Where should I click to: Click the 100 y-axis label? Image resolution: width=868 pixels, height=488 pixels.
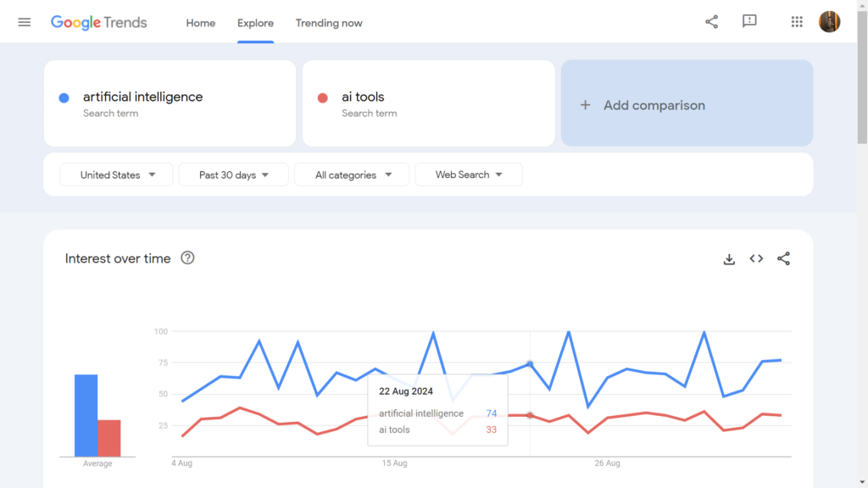[160, 331]
